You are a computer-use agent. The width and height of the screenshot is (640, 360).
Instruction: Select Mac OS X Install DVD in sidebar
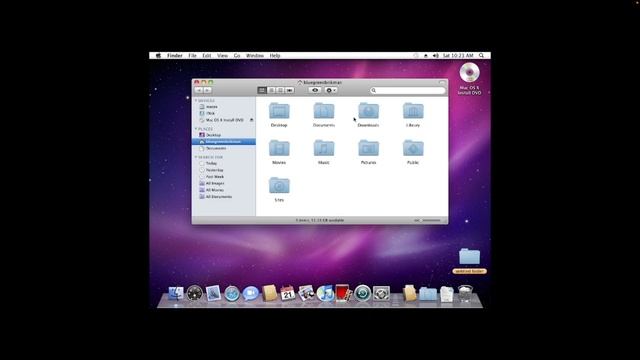pos(224,120)
